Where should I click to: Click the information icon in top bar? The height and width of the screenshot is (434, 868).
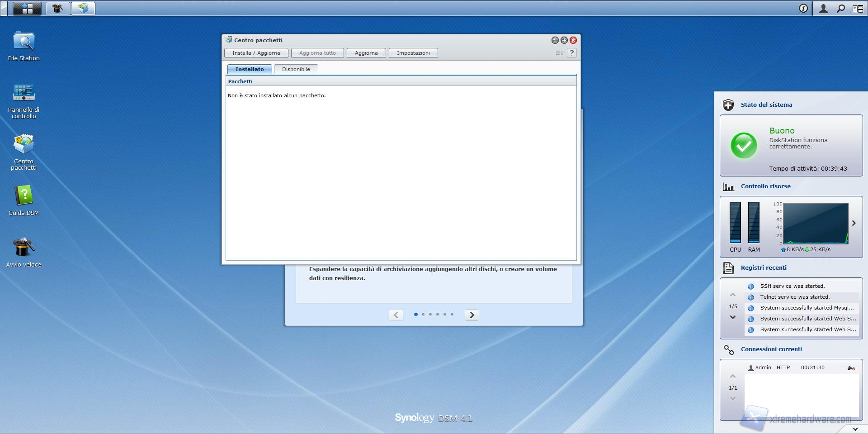pyautogui.click(x=803, y=9)
